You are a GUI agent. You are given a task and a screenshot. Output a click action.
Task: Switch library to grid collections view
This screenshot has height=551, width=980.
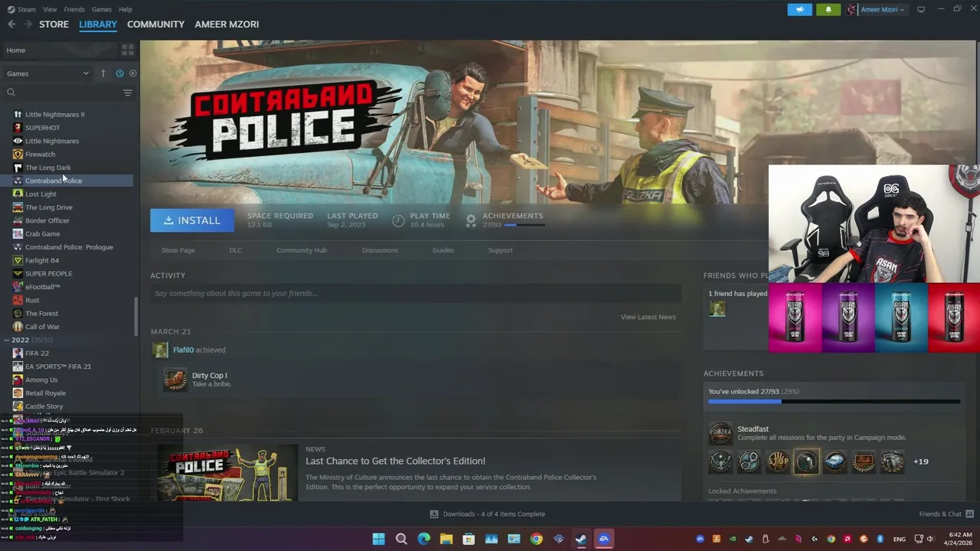coord(128,50)
